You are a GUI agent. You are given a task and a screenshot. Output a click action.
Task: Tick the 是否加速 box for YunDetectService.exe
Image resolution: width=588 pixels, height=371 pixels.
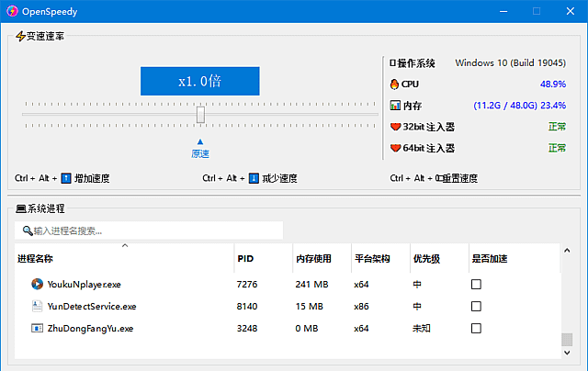tap(476, 306)
